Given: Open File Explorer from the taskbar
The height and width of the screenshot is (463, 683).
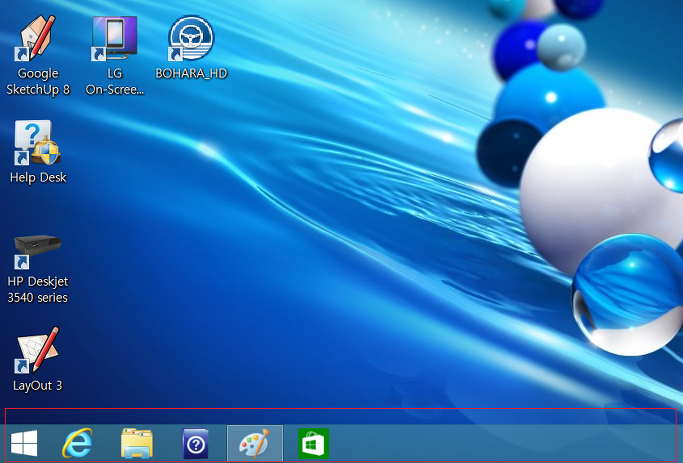Looking at the screenshot, I should tap(137, 443).
